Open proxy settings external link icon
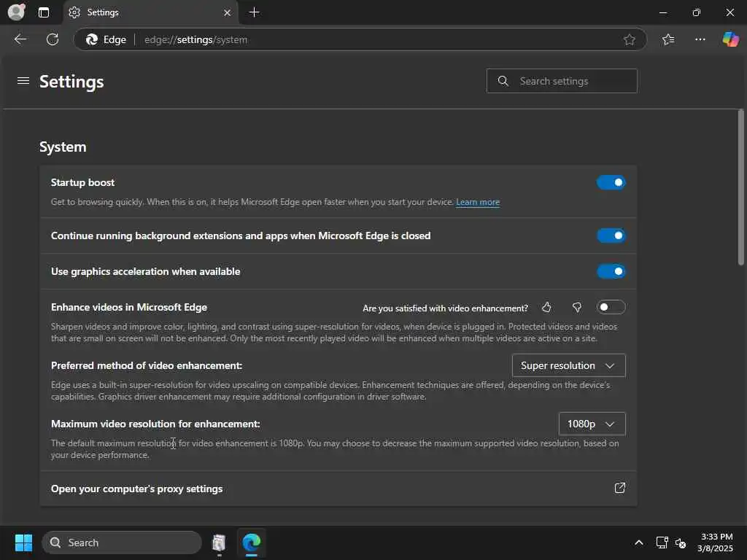The image size is (747, 560). pyautogui.click(x=619, y=488)
